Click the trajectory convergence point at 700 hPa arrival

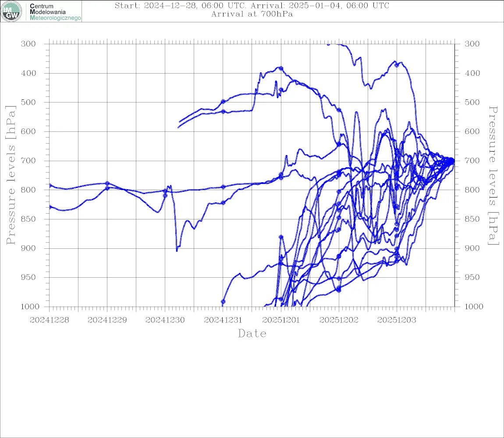pyautogui.click(x=453, y=160)
